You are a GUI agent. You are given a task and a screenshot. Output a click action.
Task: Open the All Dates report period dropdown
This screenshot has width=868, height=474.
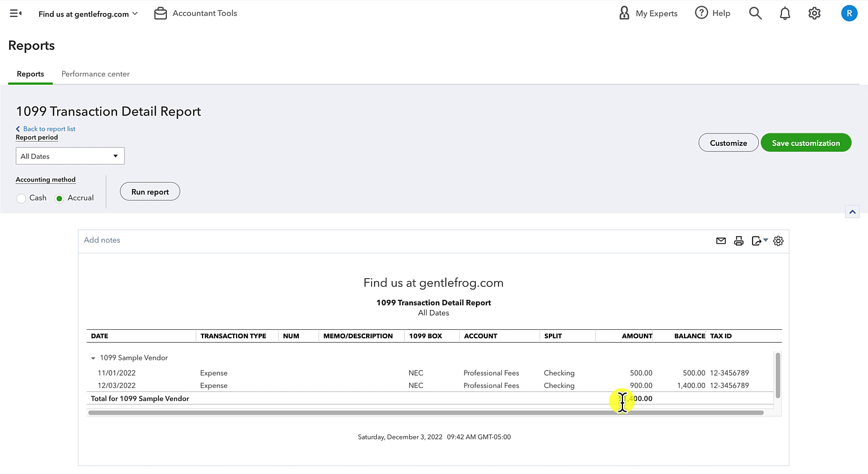tap(70, 156)
